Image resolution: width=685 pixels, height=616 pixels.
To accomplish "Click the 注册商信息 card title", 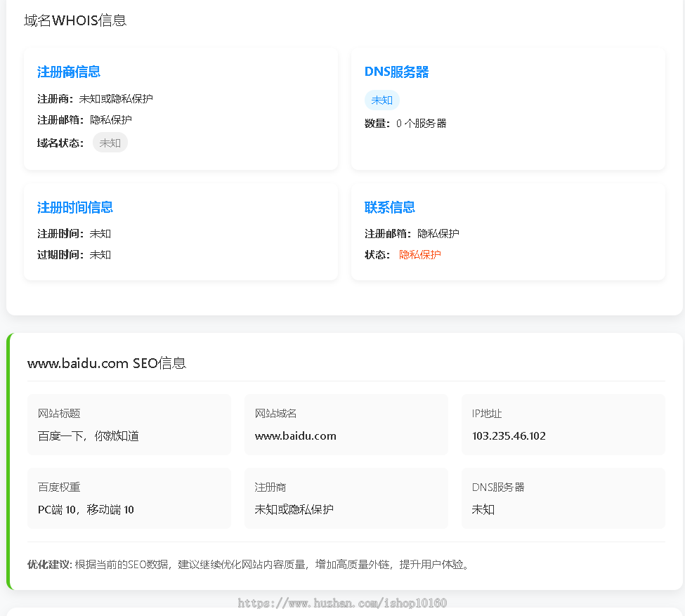I will (x=69, y=72).
